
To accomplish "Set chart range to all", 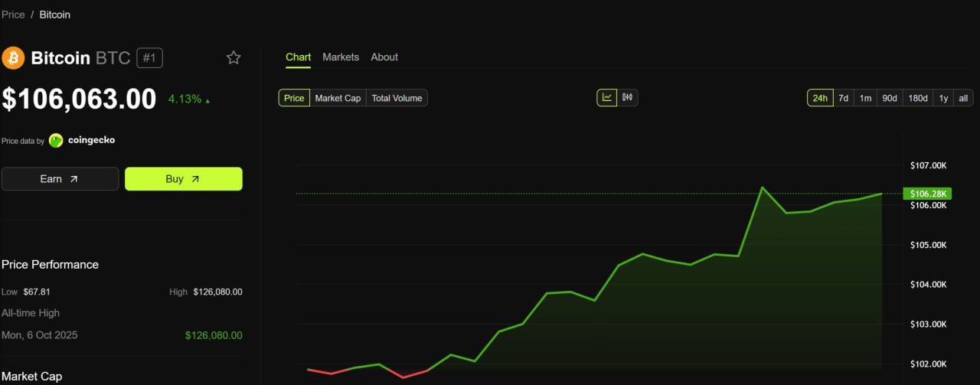I will click(x=963, y=98).
